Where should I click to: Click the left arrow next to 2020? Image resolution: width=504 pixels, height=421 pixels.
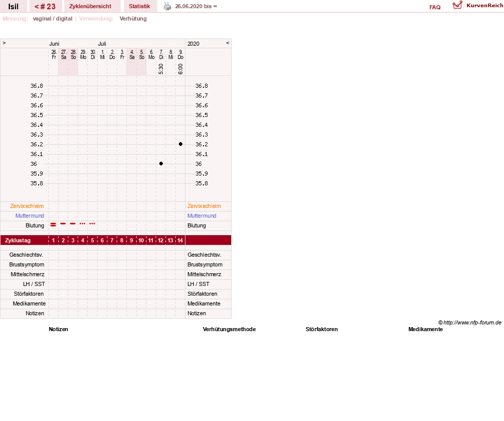pos(228,43)
